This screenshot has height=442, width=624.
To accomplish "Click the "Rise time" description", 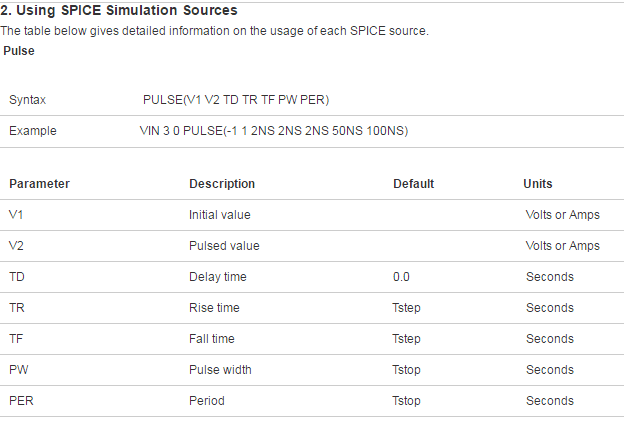I will point(214,308).
